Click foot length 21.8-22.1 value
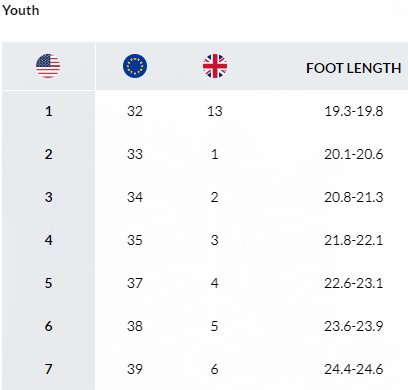Image resolution: width=408 pixels, height=390 pixels. (x=354, y=240)
